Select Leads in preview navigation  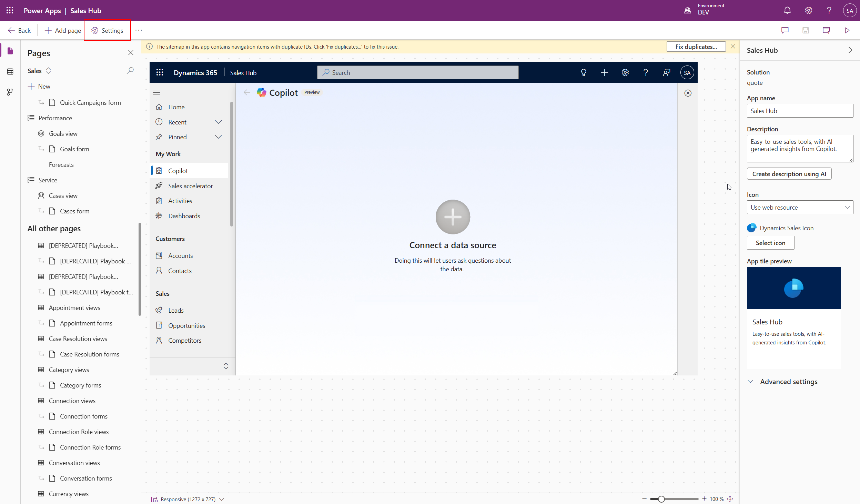(x=189, y=310)
